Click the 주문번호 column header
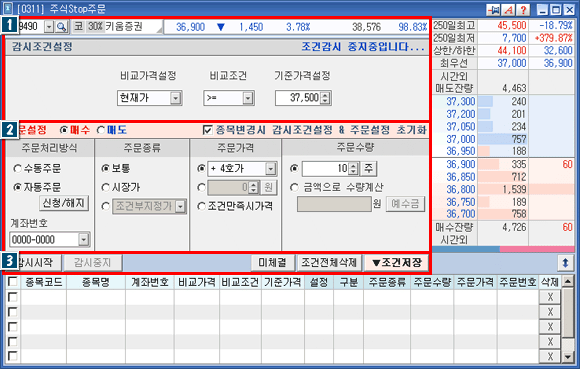Screen dimensions: 580x369 pyautogui.click(x=518, y=282)
